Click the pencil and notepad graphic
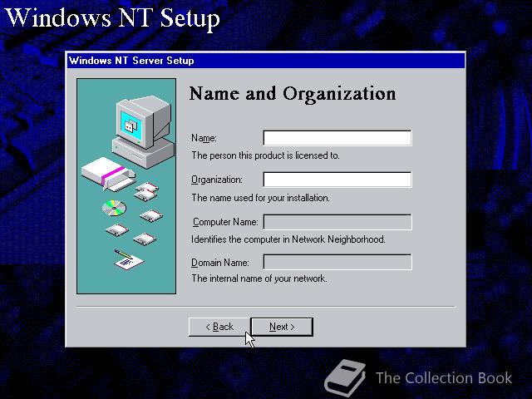 pos(128,259)
